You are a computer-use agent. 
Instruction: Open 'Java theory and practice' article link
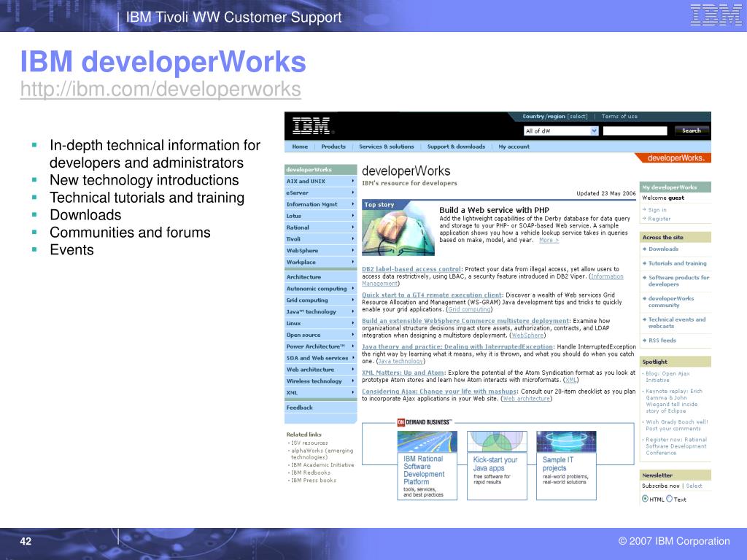tap(457, 346)
